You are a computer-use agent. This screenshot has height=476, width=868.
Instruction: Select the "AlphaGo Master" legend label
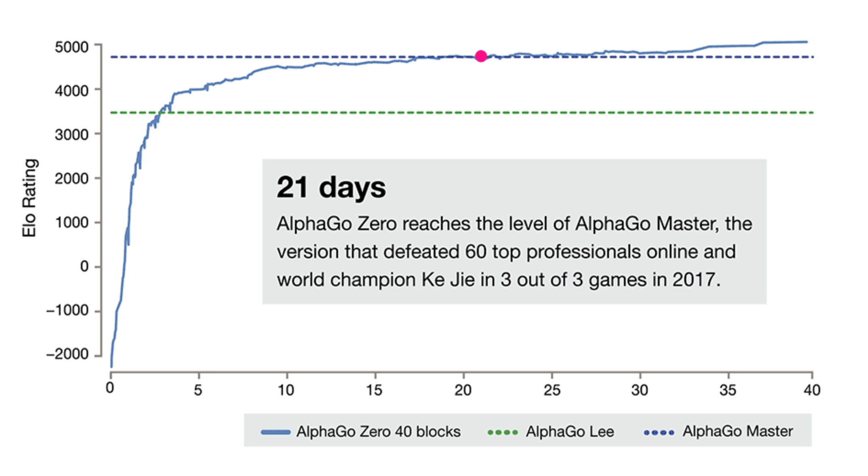pyautogui.click(x=738, y=431)
